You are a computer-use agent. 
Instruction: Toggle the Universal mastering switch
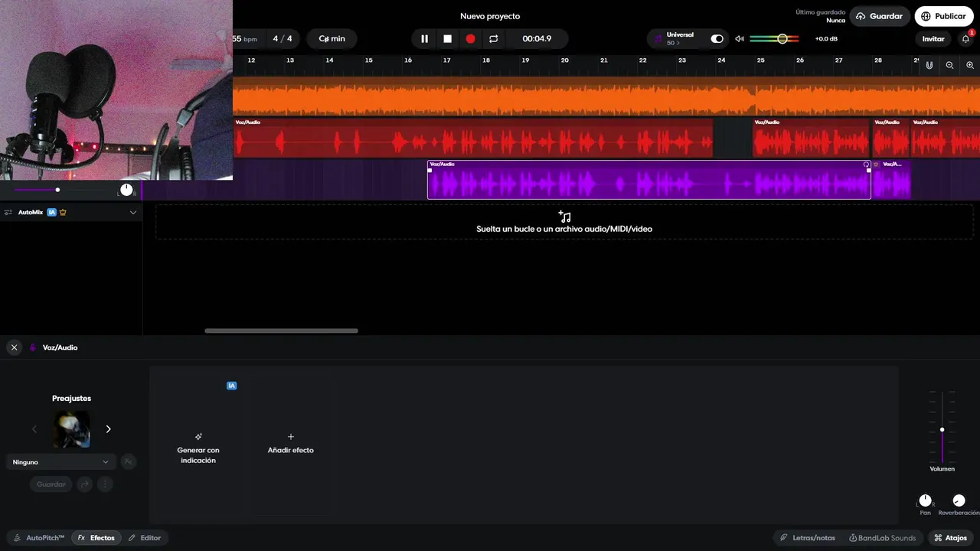point(717,39)
